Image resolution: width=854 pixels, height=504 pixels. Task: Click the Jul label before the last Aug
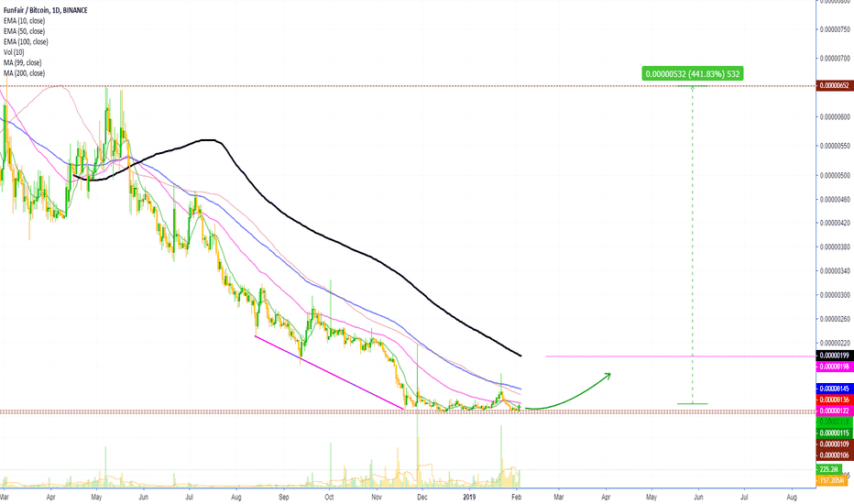[x=744, y=497]
